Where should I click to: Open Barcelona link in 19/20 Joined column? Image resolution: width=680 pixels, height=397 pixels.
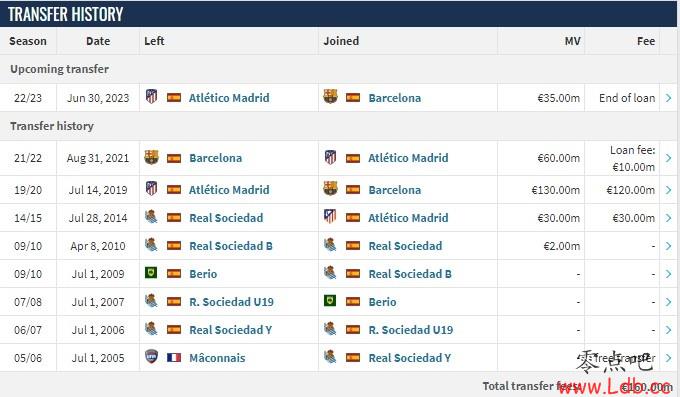click(395, 190)
